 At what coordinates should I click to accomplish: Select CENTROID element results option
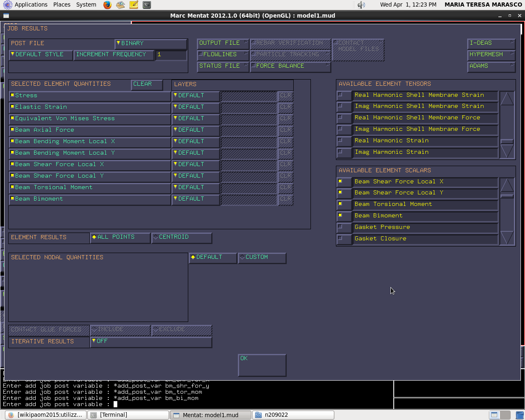pos(182,237)
